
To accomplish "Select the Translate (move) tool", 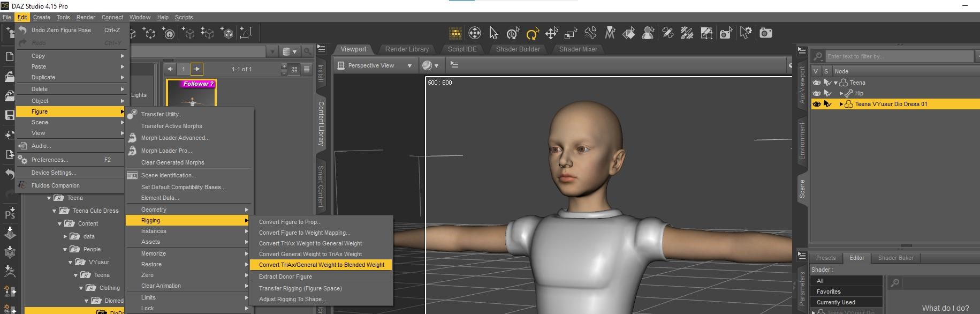I will [x=551, y=34].
